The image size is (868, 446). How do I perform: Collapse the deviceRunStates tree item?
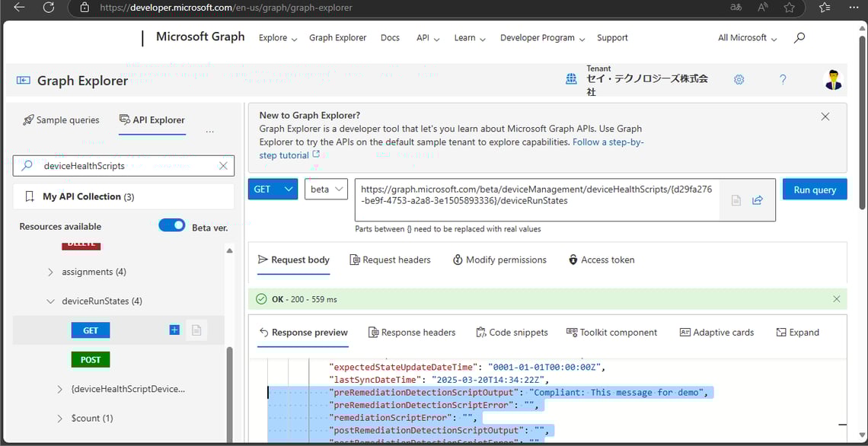click(x=52, y=301)
